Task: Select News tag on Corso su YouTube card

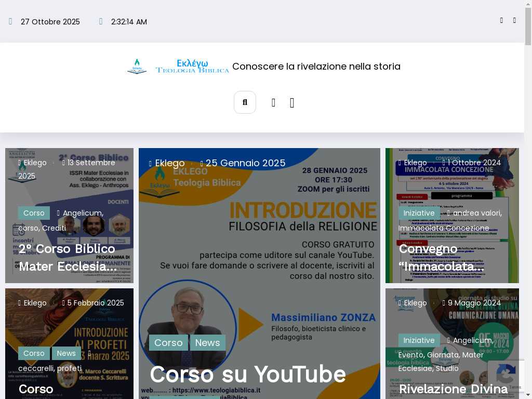Action: tap(207, 343)
